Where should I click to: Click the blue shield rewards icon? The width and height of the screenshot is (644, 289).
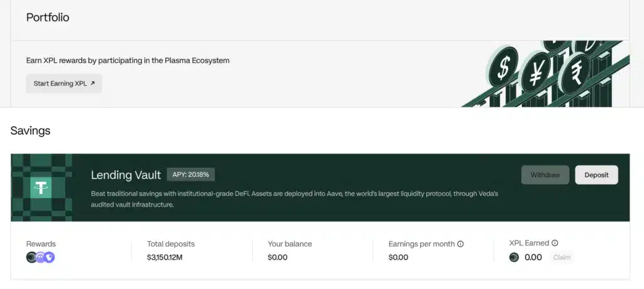coord(50,257)
